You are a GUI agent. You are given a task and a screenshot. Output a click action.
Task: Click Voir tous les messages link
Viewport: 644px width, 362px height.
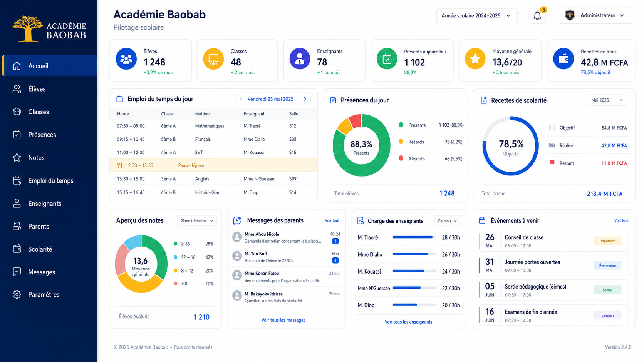point(283,320)
